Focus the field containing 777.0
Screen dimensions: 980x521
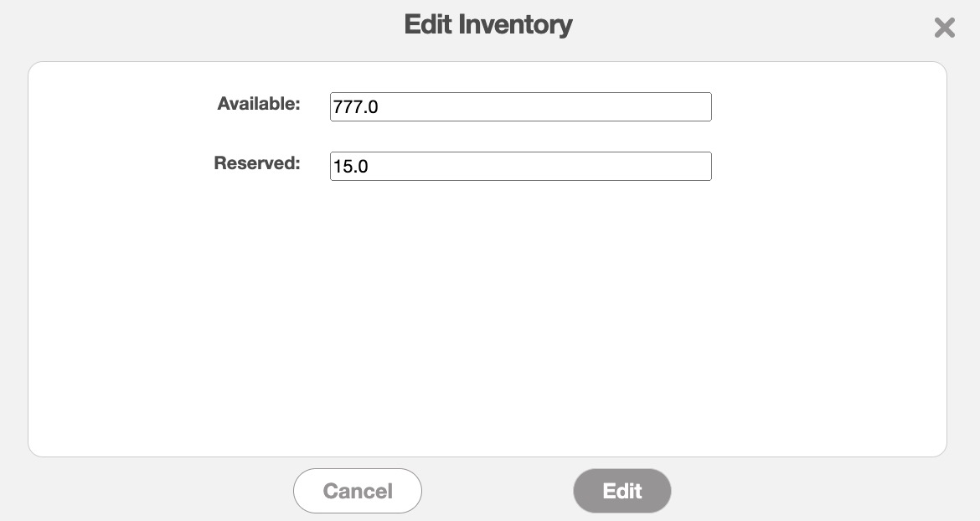520,107
